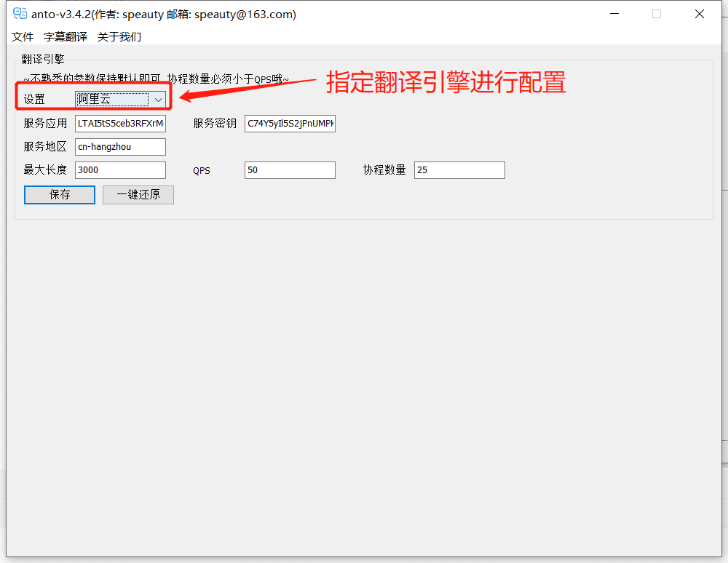Click inside the 服务密钥 field
Image resolution: width=728 pixels, height=563 pixels.
pyautogui.click(x=290, y=123)
